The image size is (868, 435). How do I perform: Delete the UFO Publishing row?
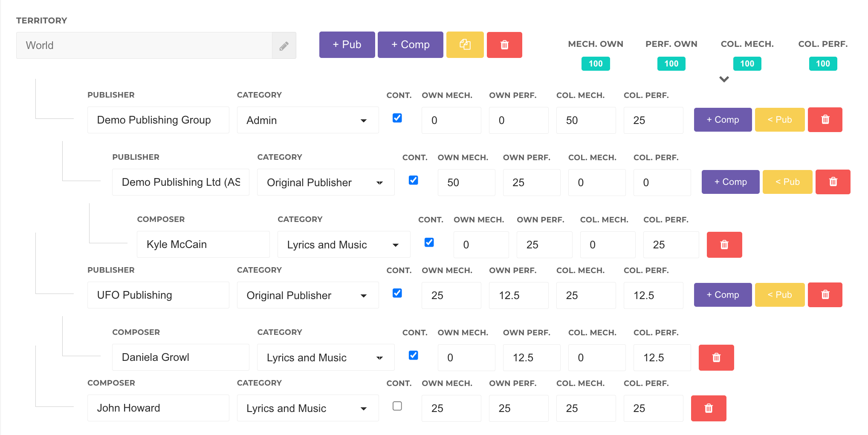click(x=825, y=295)
